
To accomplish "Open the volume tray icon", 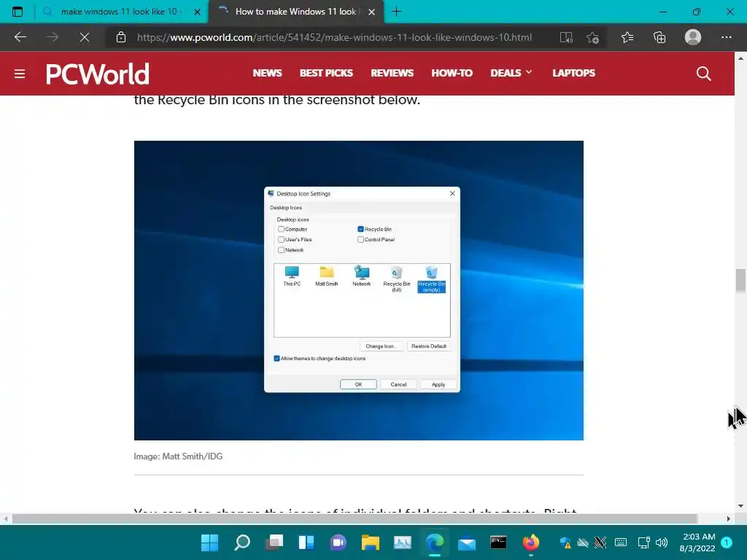I will [x=662, y=542].
